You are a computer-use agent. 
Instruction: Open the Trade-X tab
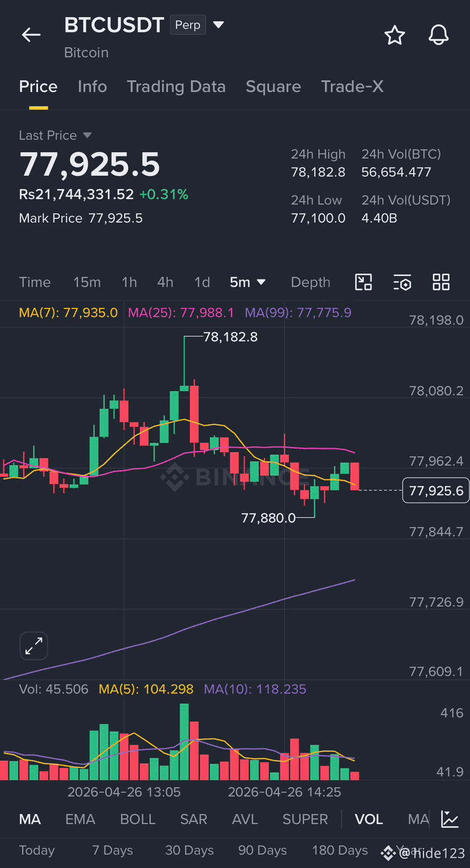(352, 86)
